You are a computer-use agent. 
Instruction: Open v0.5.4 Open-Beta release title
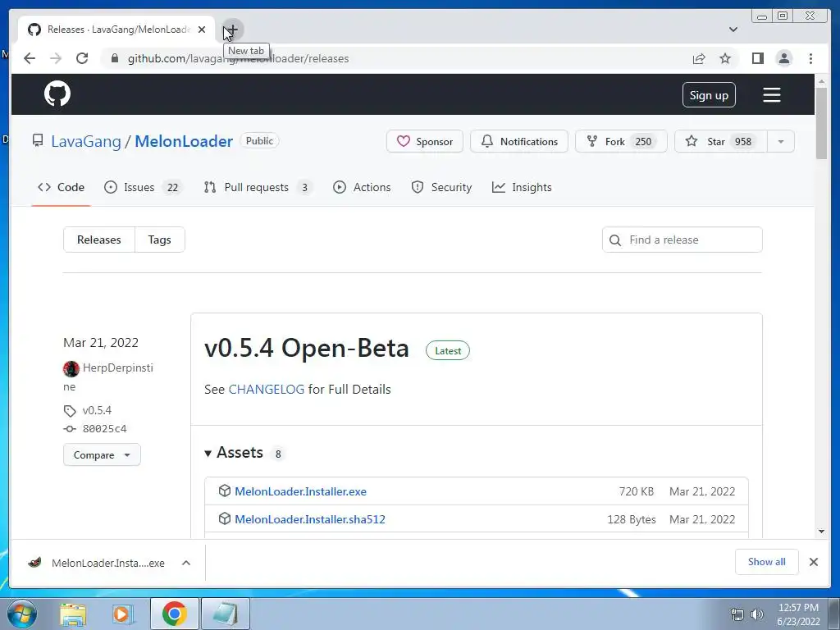[x=307, y=348]
